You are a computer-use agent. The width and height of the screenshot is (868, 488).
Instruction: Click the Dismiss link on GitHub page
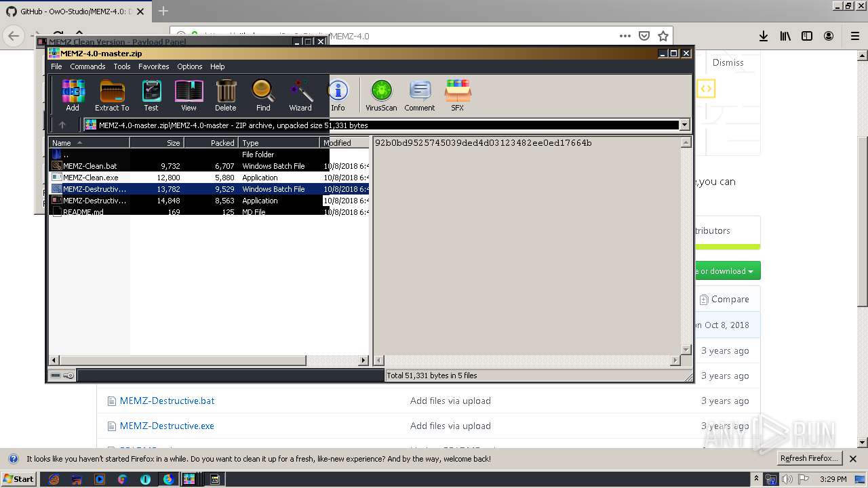click(x=728, y=62)
